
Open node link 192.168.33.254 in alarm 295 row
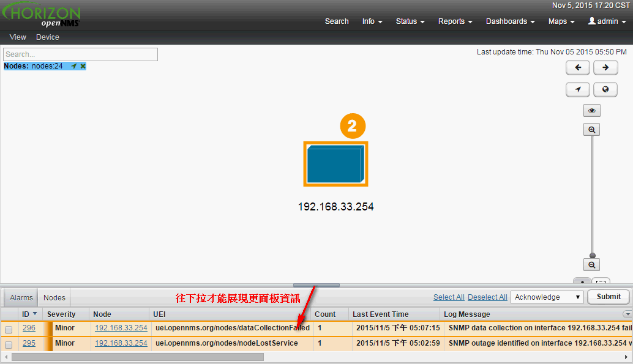pos(121,343)
